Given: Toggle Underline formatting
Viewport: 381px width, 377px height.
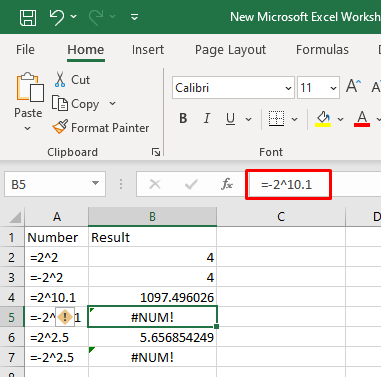Looking at the screenshot, I should point(230,118).
